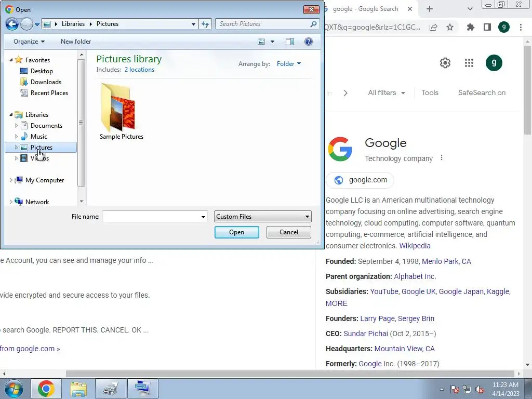Click Chrome icon in taskbar

tap(46, 389)
